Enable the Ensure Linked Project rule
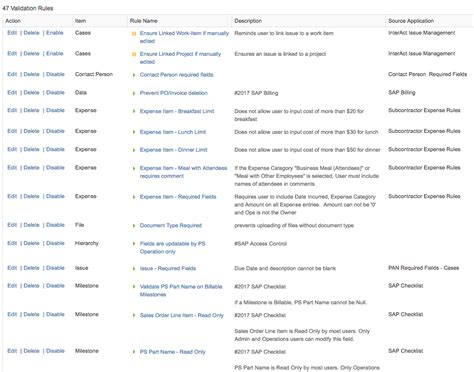 [x=55, y=54]
